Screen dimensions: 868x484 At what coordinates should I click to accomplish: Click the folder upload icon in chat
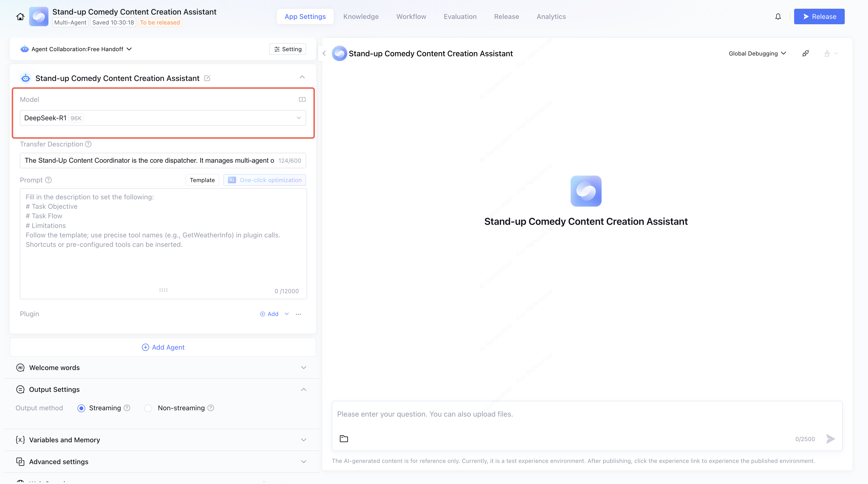pos(344,439)
